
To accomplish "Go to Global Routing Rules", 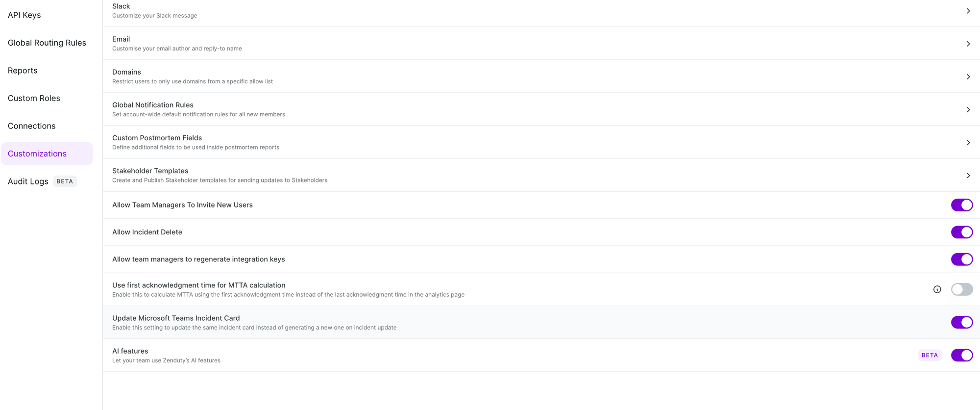I will [x=47, y=43].
